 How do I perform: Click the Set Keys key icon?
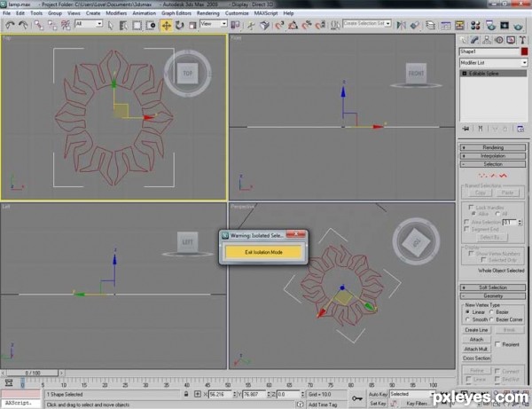tap(357, 398)
